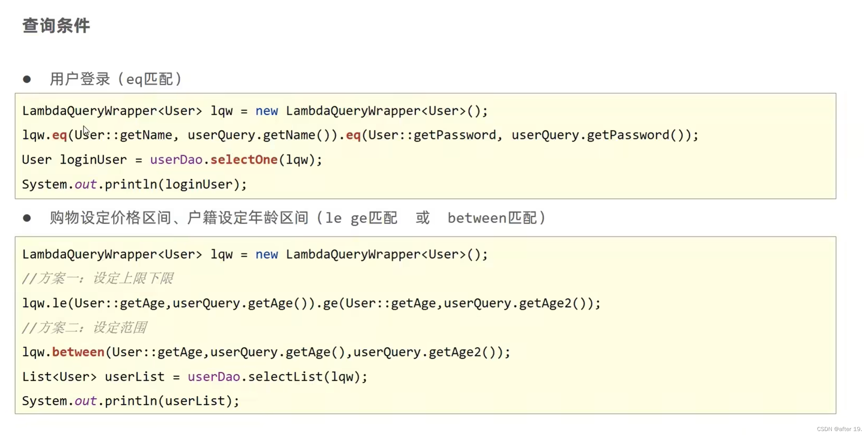Click purple userDao before selectOne
The height and width of the screenshot is (435, 868).
[x=176, y=160]
